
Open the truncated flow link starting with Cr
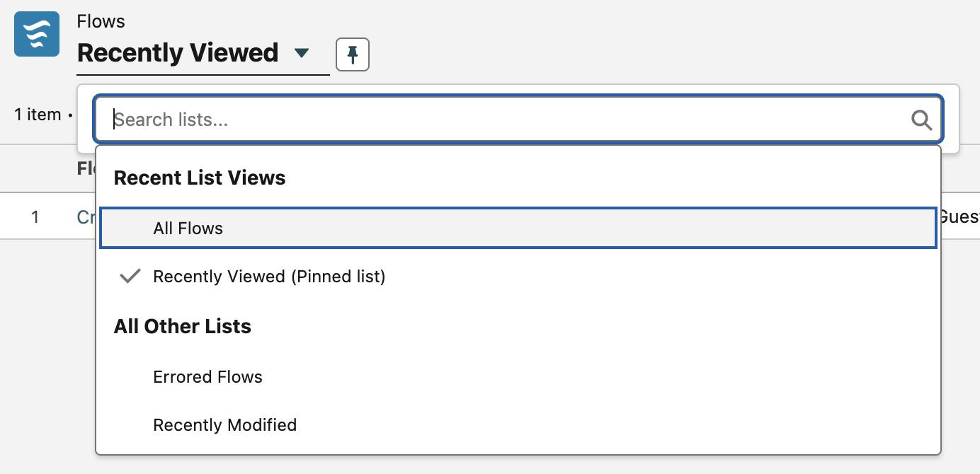86,217
